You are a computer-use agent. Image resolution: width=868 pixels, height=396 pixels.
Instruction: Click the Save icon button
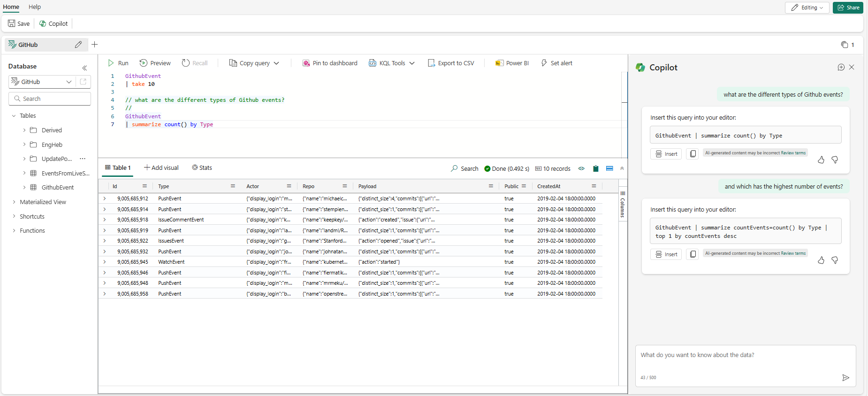coord(19,23)
